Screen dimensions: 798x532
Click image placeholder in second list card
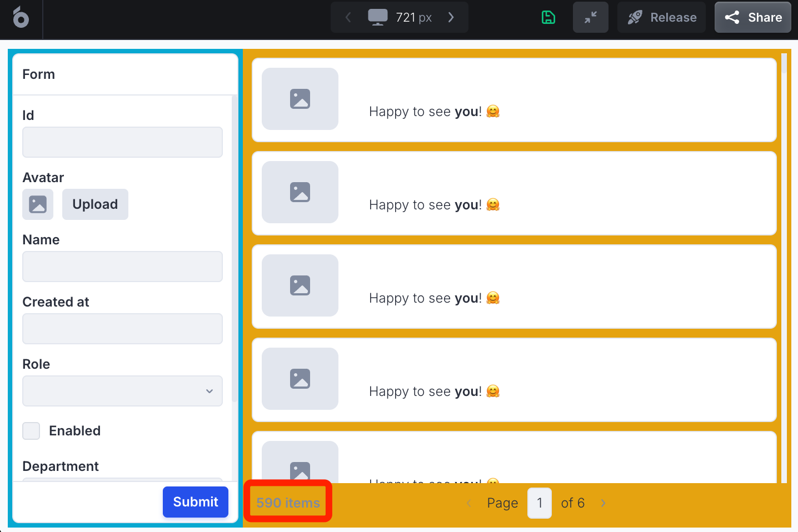(300, 192)
